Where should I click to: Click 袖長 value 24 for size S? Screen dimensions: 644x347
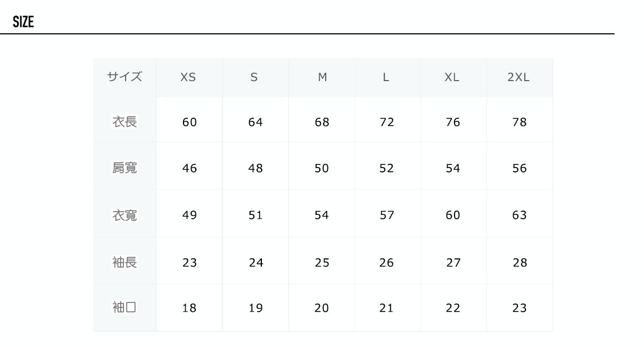click(256, 263)
